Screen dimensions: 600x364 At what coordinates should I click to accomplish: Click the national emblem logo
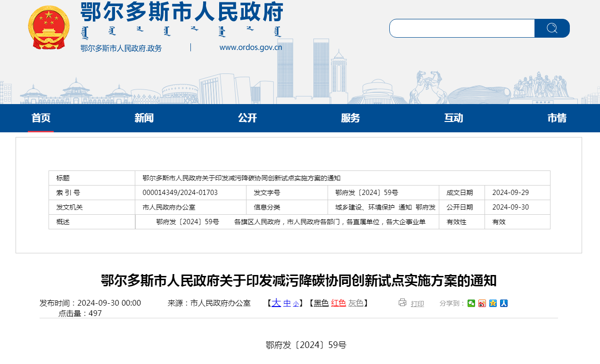pos(49,27)
